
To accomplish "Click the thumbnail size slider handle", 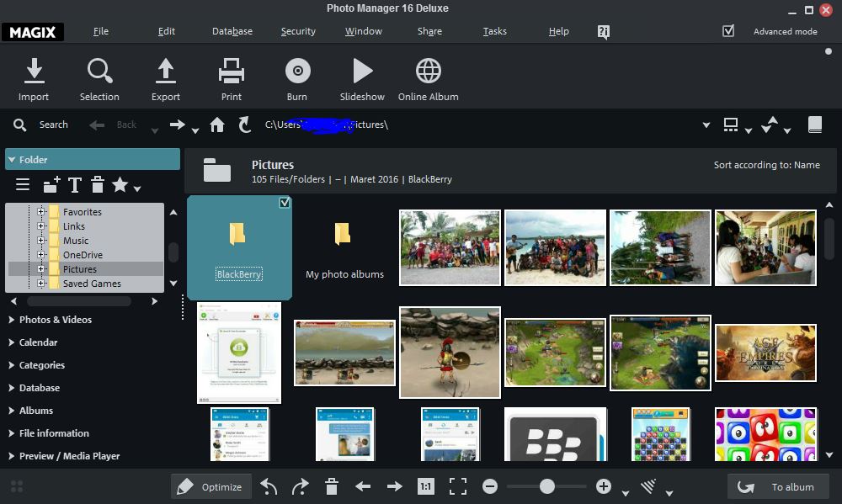I will pos(547,487).
